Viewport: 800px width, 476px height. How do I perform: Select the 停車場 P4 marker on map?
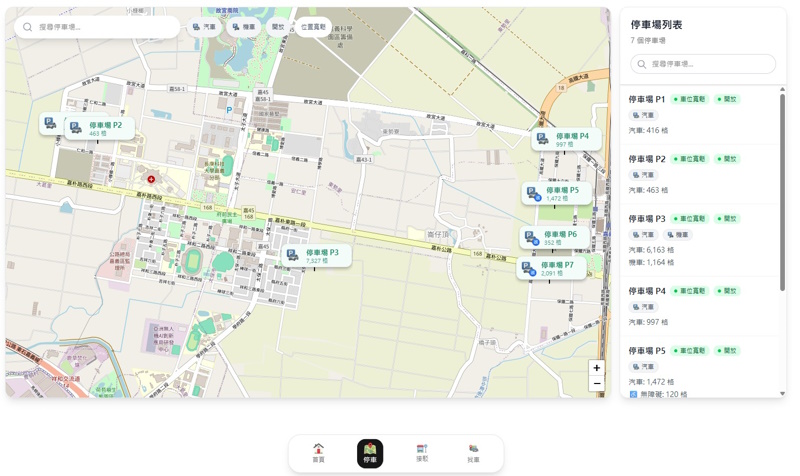tap(566, 139)
